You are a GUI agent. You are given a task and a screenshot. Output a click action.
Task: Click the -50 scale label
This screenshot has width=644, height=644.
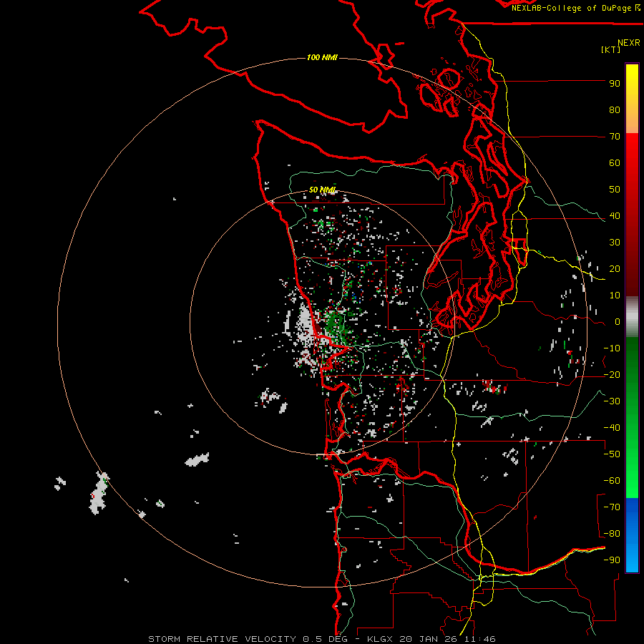pos(612,454)
